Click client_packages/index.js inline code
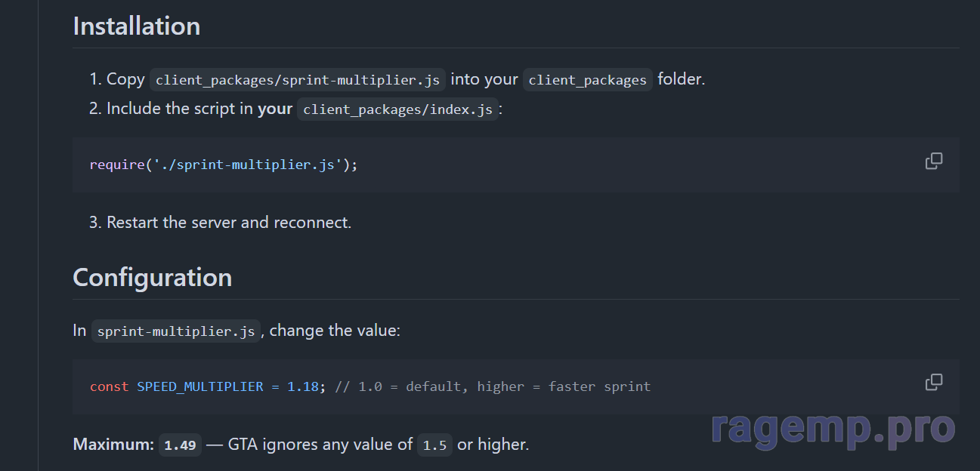The image size is (980, 471). pos(397,109)
